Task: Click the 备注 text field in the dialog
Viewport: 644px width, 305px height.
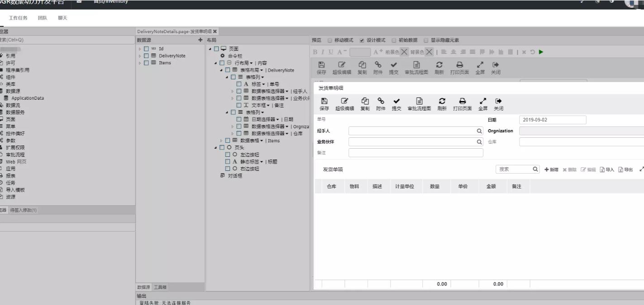Action: (x=415, y=153)
